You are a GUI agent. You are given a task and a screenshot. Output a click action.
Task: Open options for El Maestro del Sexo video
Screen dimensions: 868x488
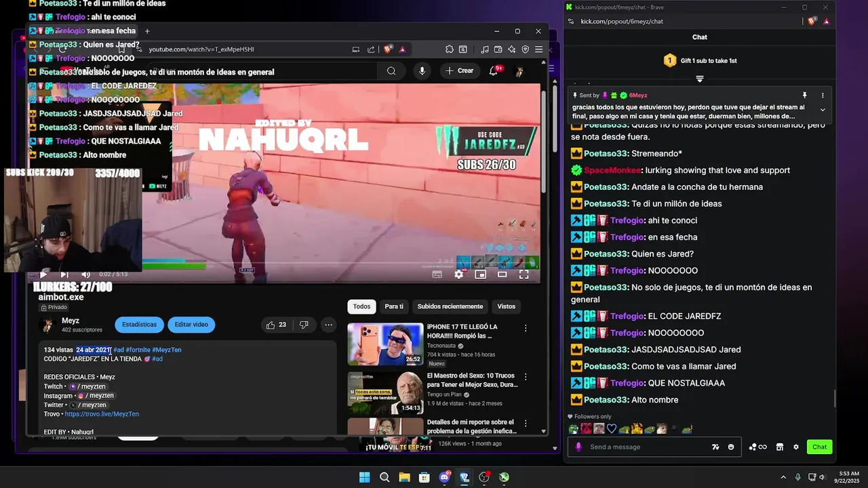[x=526, y=377]
